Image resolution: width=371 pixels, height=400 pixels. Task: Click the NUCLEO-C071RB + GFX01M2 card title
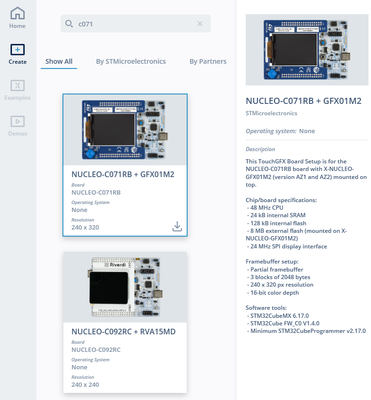123,174
